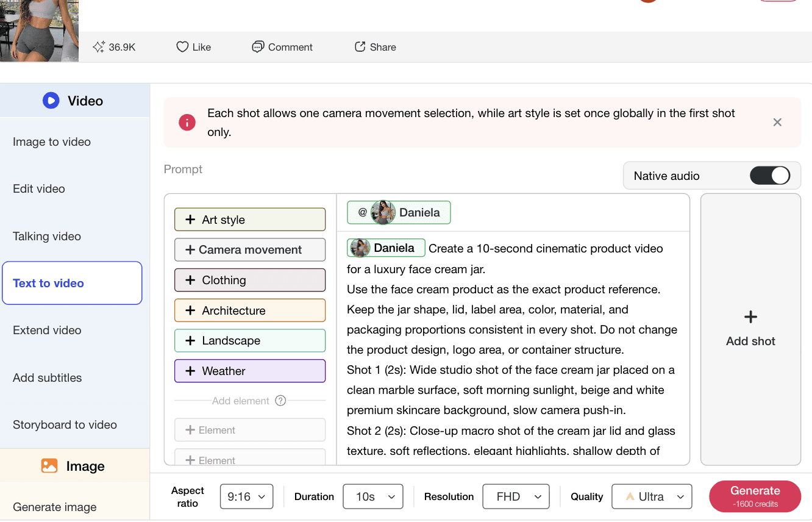Click the Video play icon in sidebar header
812x522 pixels.
[51, 101]
